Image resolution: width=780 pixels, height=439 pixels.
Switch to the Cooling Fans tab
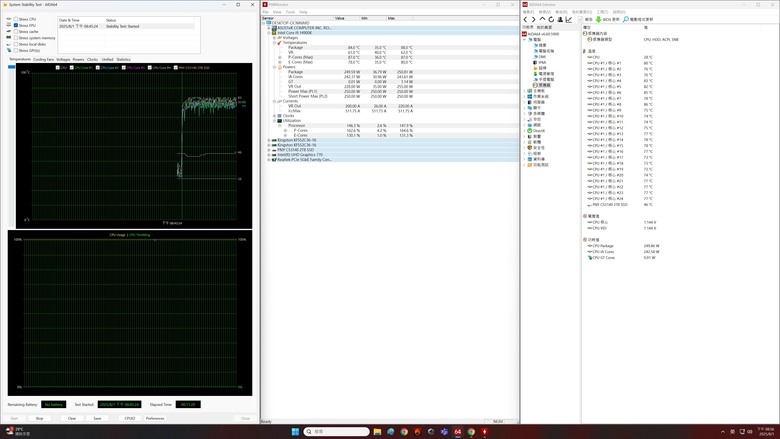(43, 59)
